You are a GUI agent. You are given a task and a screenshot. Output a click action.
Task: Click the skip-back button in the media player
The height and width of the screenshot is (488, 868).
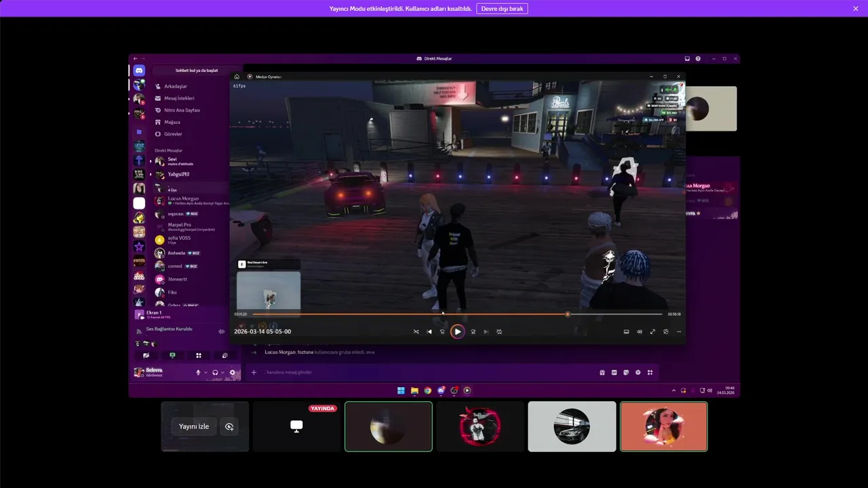point(442,331)
